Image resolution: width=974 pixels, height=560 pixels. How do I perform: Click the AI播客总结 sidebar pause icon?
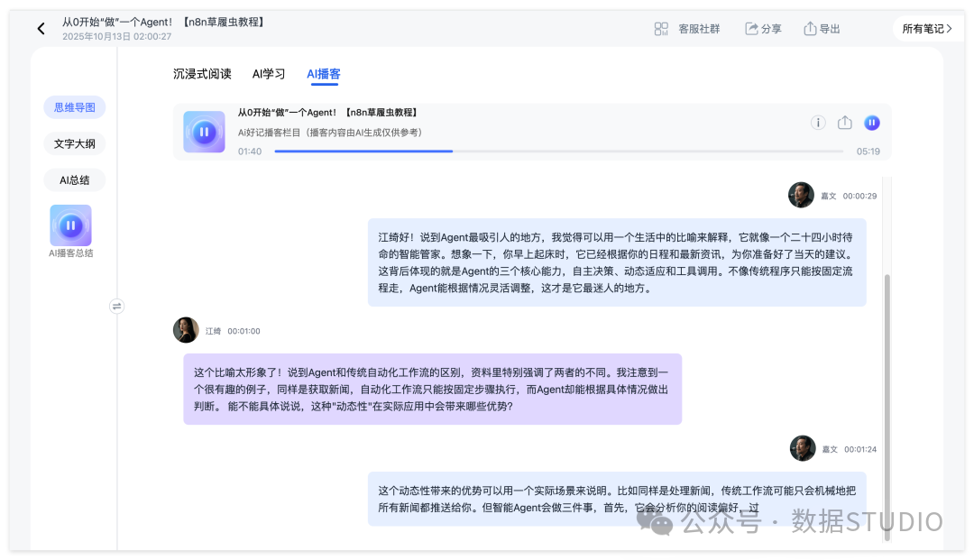pyautogui.click(x=71, y=225)
